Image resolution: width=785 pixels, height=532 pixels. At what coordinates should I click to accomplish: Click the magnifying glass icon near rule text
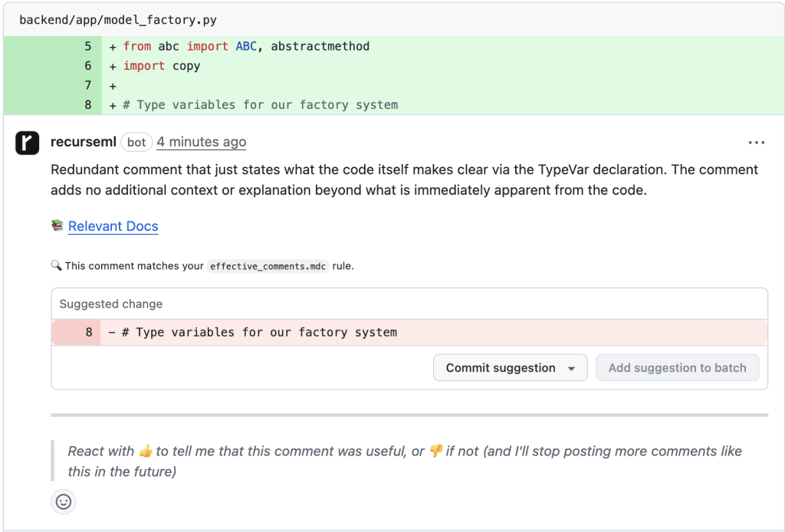coord(56,266)
